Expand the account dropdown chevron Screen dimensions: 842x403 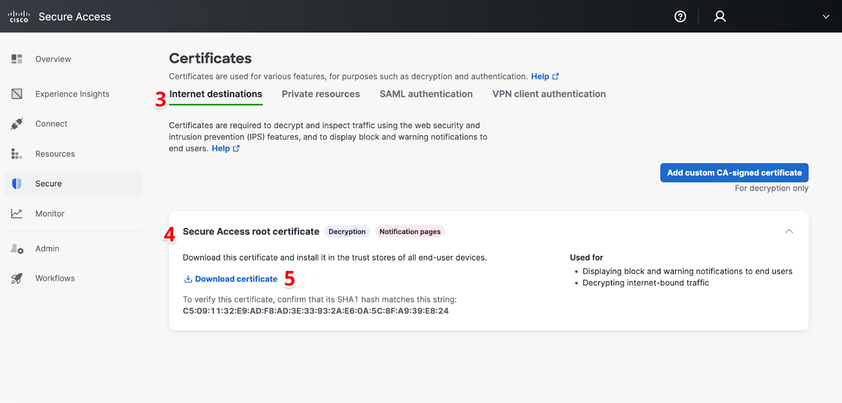[826, 17]
